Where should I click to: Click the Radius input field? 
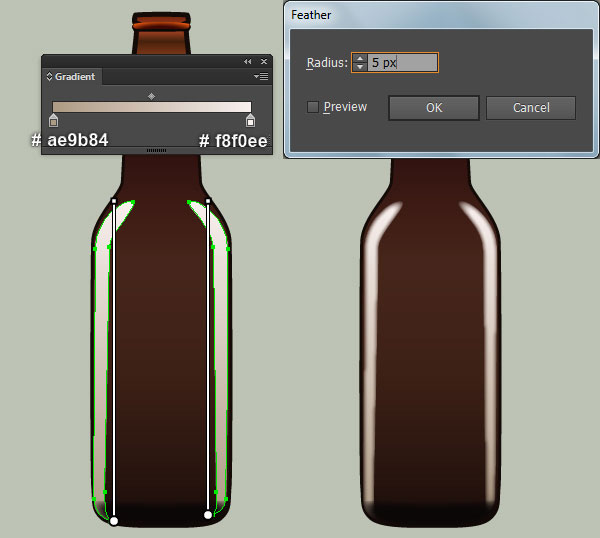click(x=403, y=62)
